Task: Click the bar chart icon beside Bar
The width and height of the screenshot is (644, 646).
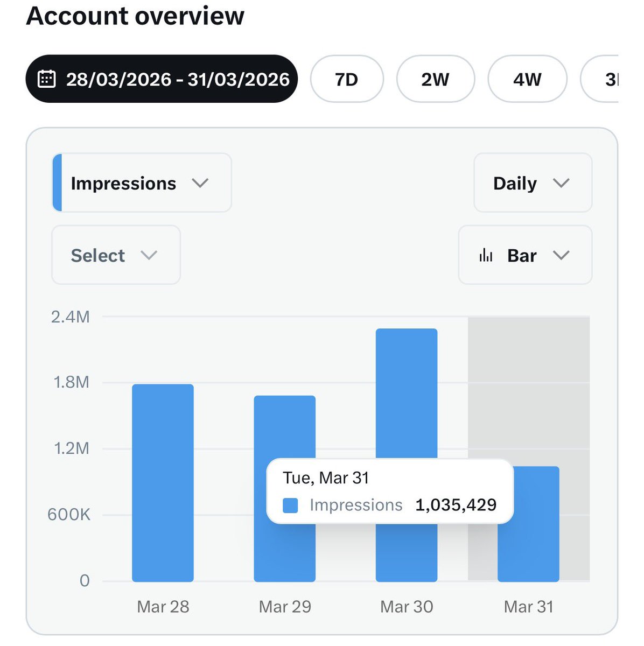Action: [x=486, y=255]
